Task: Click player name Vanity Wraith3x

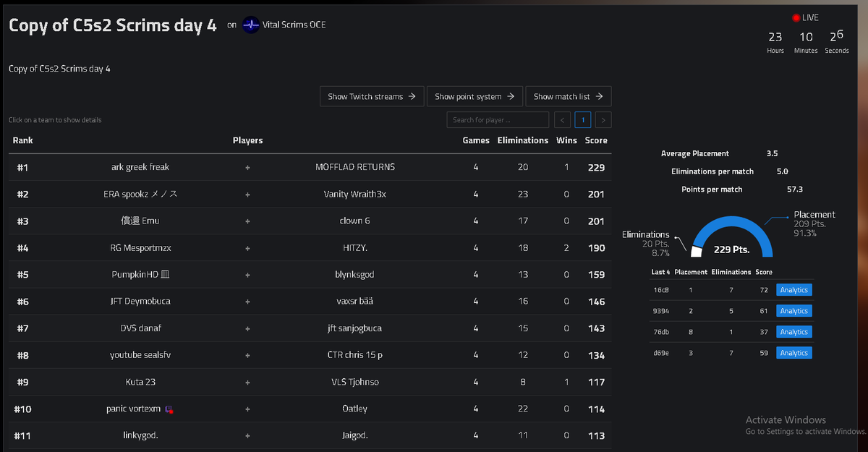Action: [x=355, y=194]
